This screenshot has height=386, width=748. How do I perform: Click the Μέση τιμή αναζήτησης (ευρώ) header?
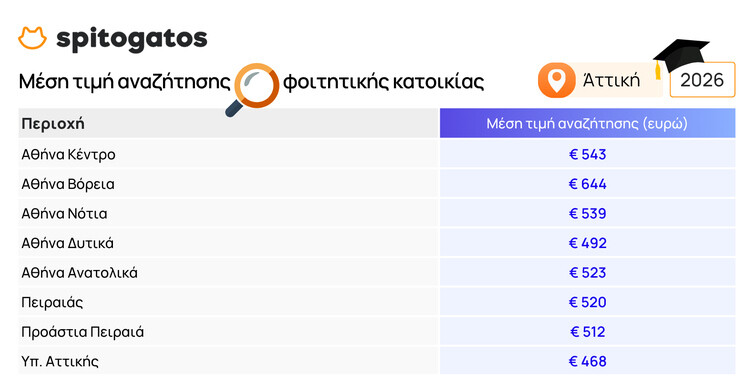(587, 124)
